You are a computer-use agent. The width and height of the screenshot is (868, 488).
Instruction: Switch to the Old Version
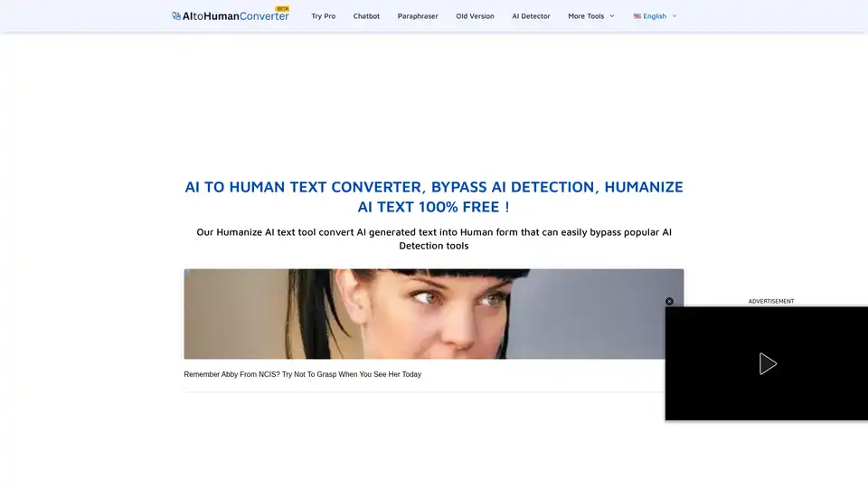click(x=475, y=16)
